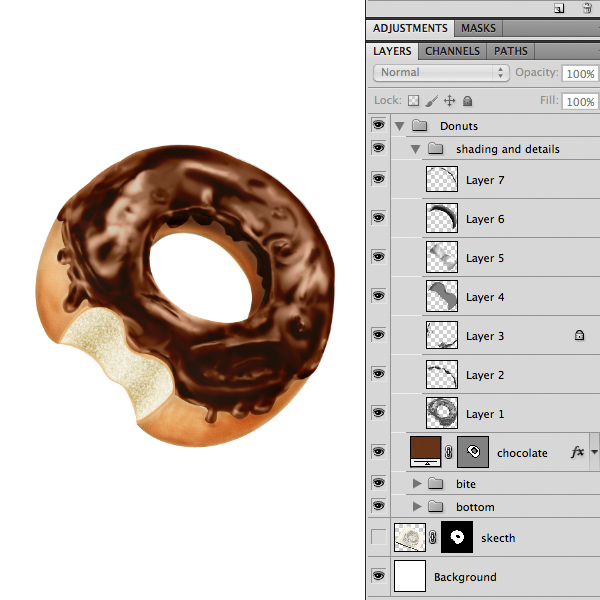
Task: Select the layer named skecth
Action: pos(498,538)
